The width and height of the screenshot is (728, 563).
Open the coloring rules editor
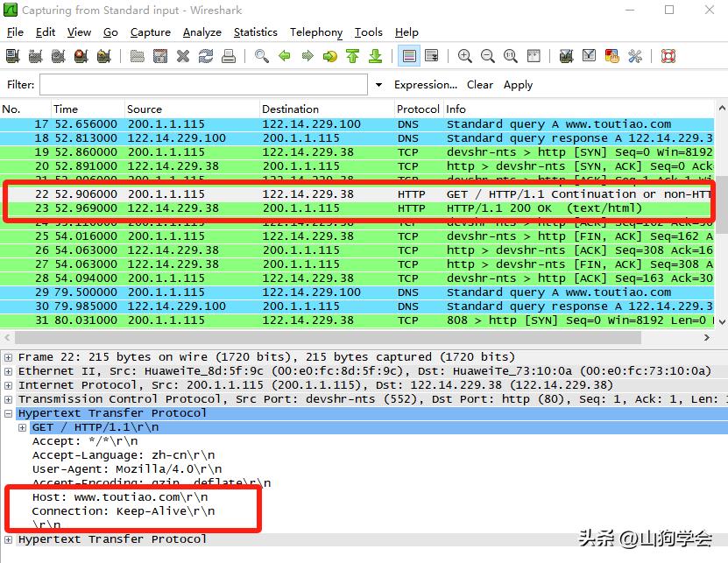pos(612,56)
